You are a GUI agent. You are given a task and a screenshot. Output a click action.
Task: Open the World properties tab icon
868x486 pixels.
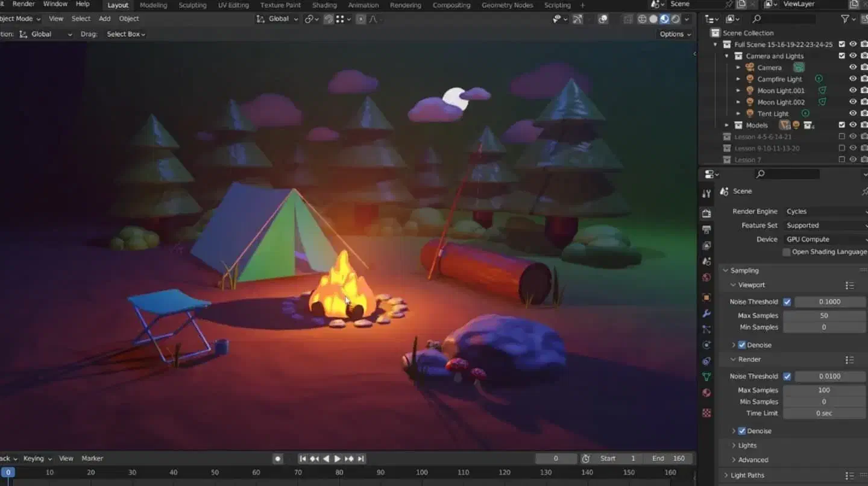click(706, 278)
